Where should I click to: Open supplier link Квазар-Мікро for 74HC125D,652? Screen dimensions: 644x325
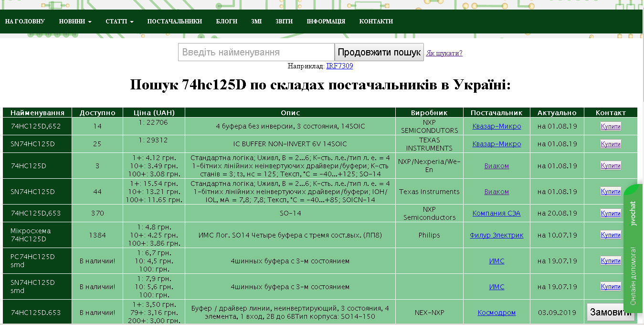click(496, 126)
